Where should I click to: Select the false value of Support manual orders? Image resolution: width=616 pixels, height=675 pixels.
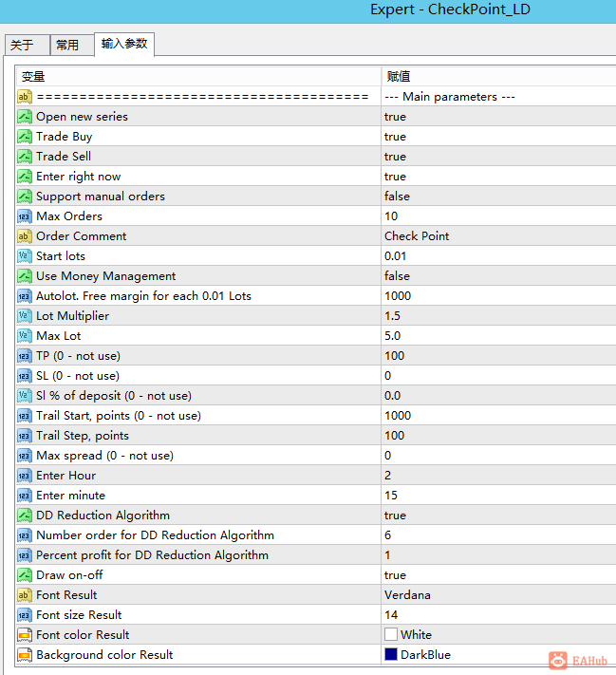[397, 197]
